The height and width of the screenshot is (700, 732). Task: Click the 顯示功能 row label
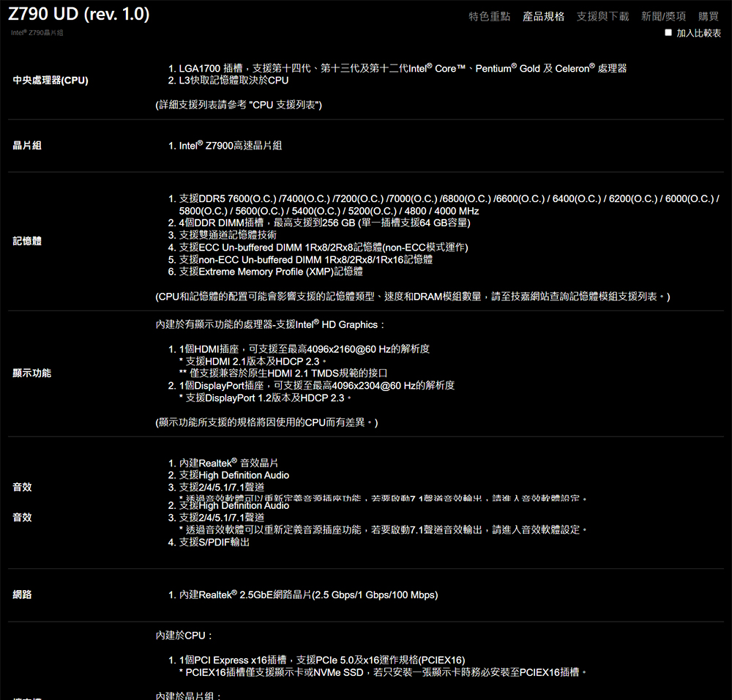pyautogui.click(x=31, y=373)
